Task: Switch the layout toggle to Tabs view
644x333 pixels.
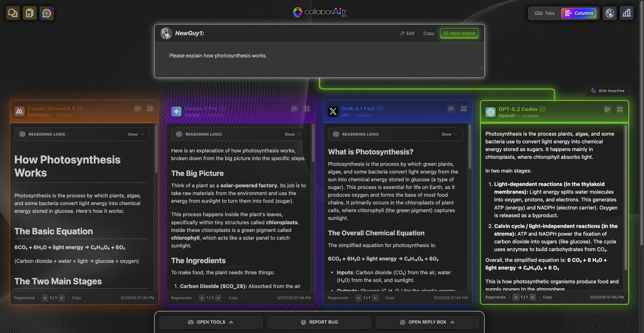Action: (544, 13)
